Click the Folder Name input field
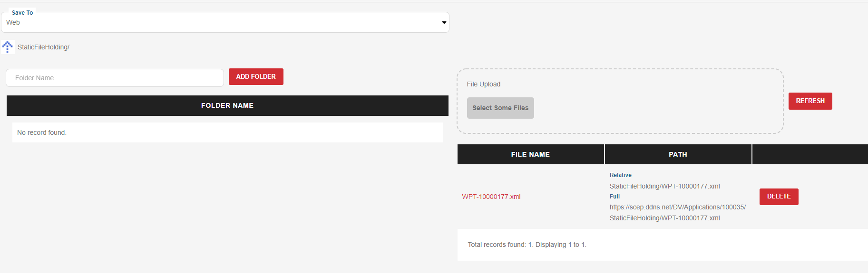The image size is (868, 273). (115, 78)
